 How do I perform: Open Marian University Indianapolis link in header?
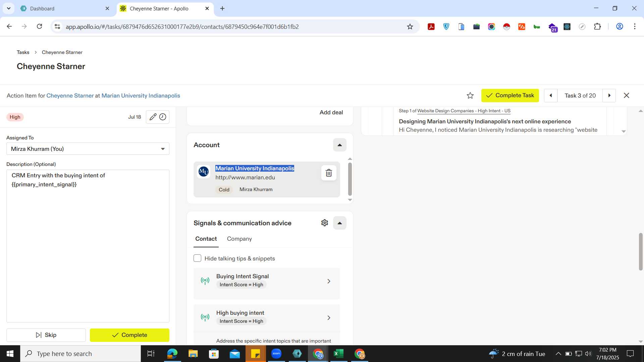(141, 96)
